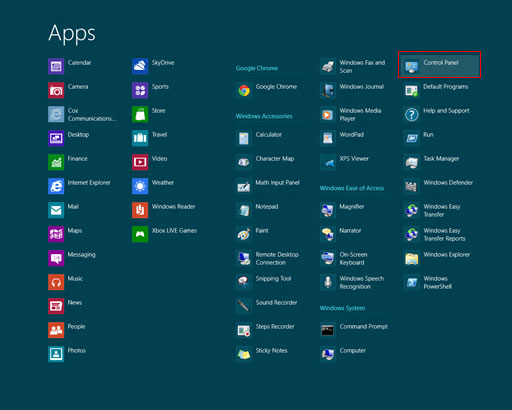The image size is (512, 410).
Task: Launch Windows PowerShell icon
Action: 412,282
